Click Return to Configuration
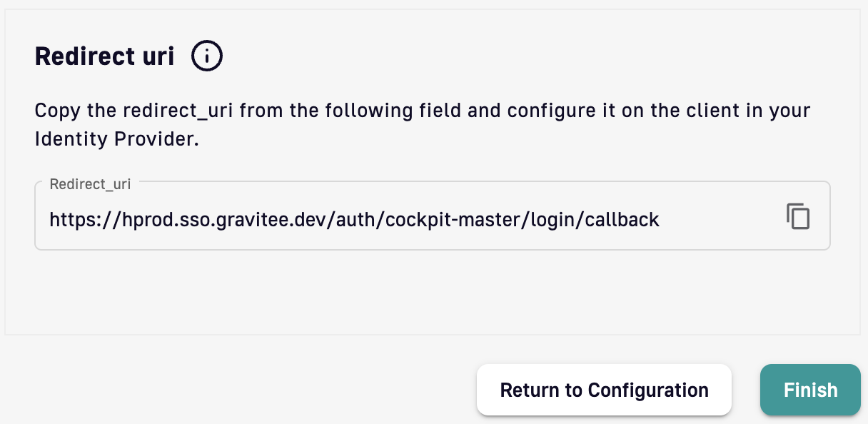The image size is (868, 424). (604, 390)
